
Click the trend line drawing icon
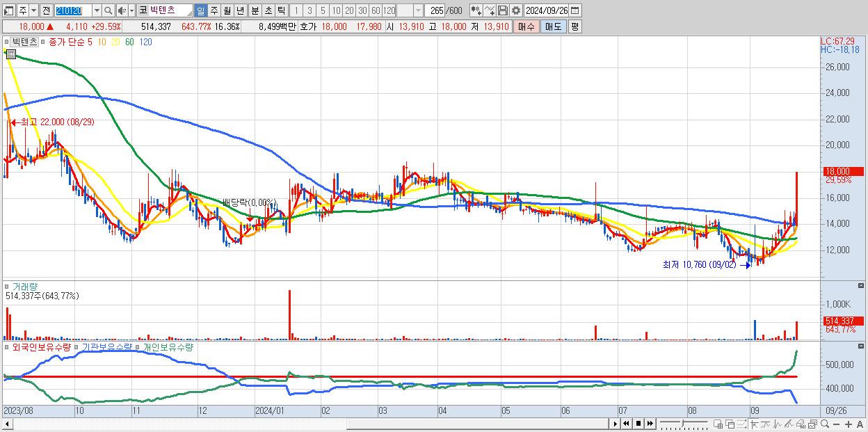789,424
